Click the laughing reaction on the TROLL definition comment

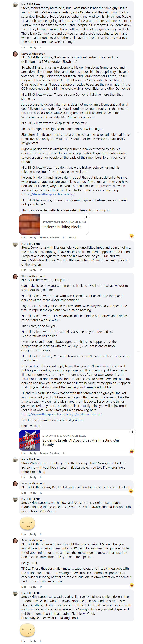tap(131, 585)
